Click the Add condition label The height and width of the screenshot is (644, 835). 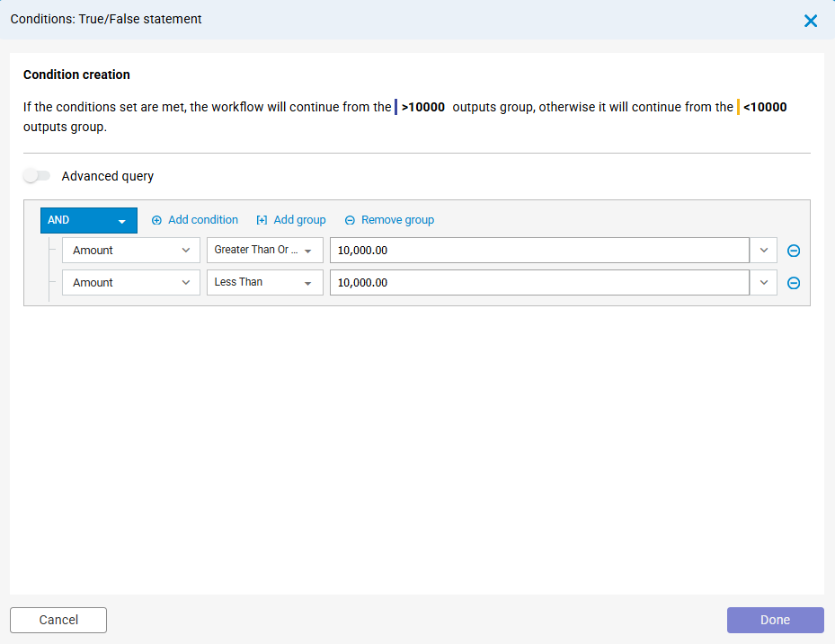202,220
